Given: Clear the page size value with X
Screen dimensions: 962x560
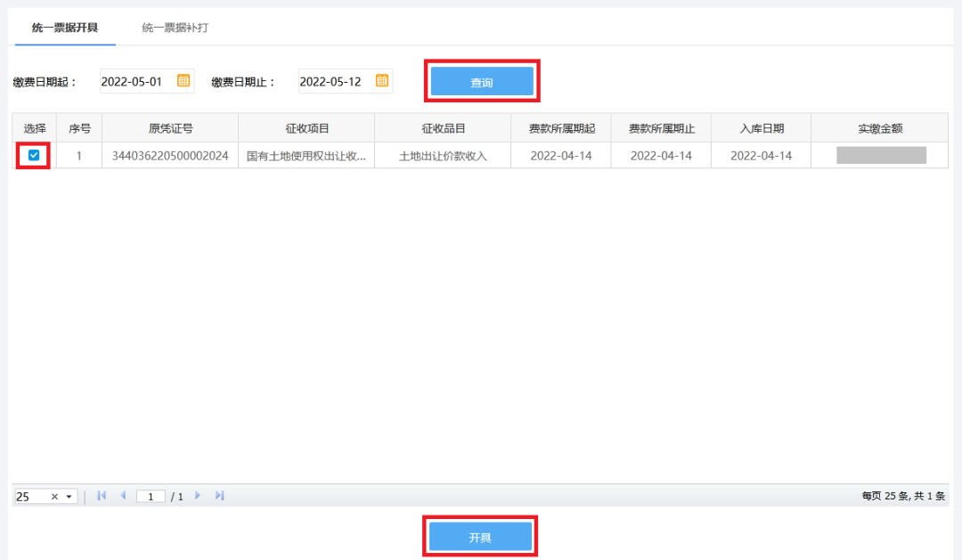Looking at the screenshot, I should (x=54, y=497).
